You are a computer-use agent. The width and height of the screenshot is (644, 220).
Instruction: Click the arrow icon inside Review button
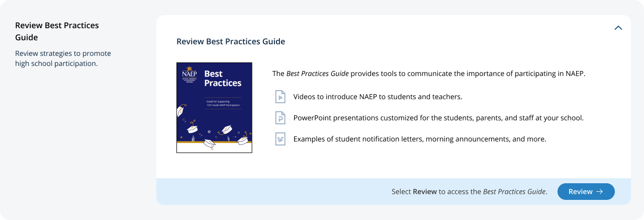click(x=599, y=191)
